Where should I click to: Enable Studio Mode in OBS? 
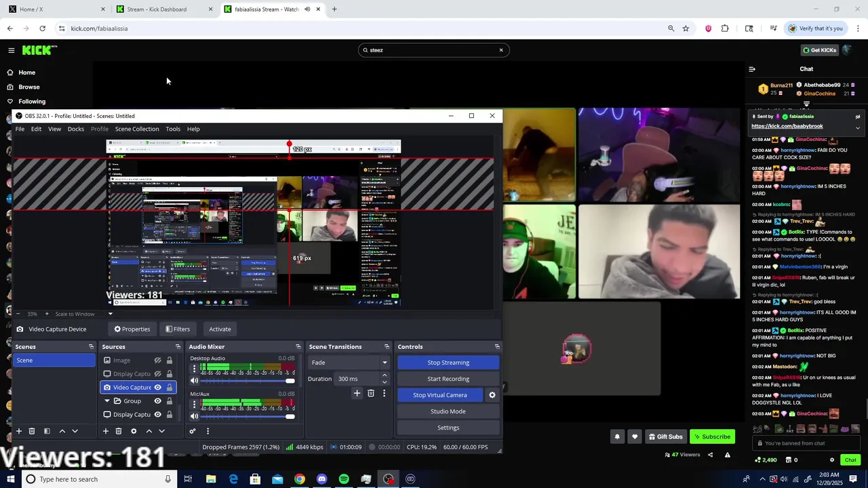[448, 411]
